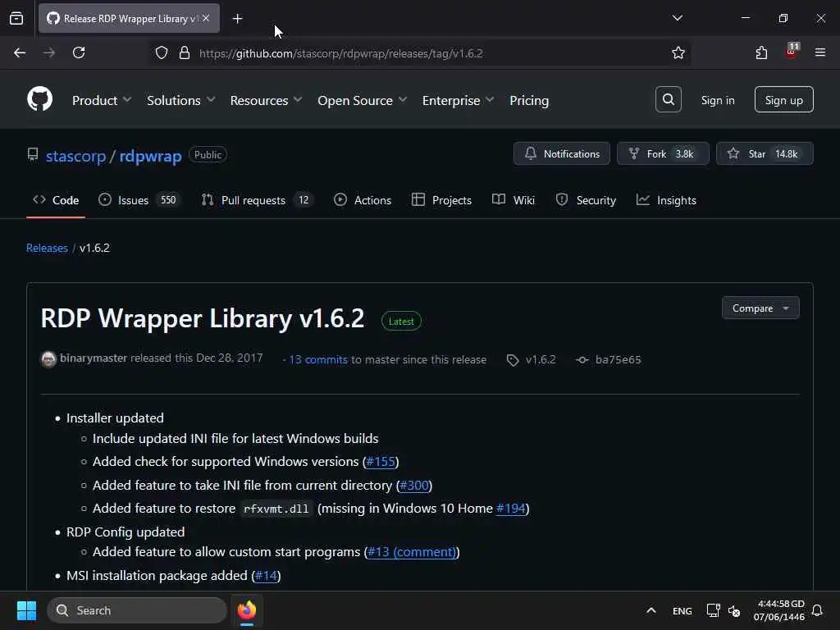This screenshot has width=840, height=630.
Task: Expand the Resources menu
Action: pos(266,100)
